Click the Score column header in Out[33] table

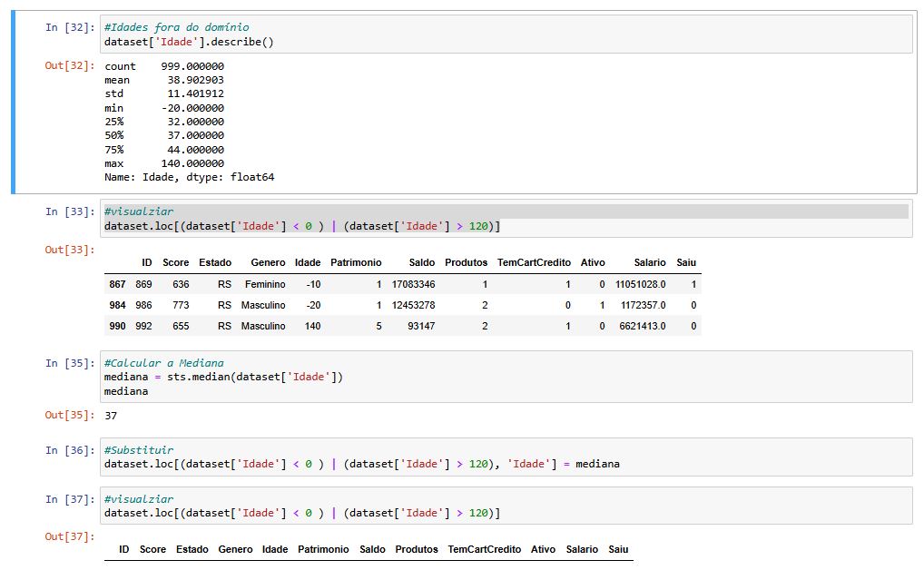175,262
